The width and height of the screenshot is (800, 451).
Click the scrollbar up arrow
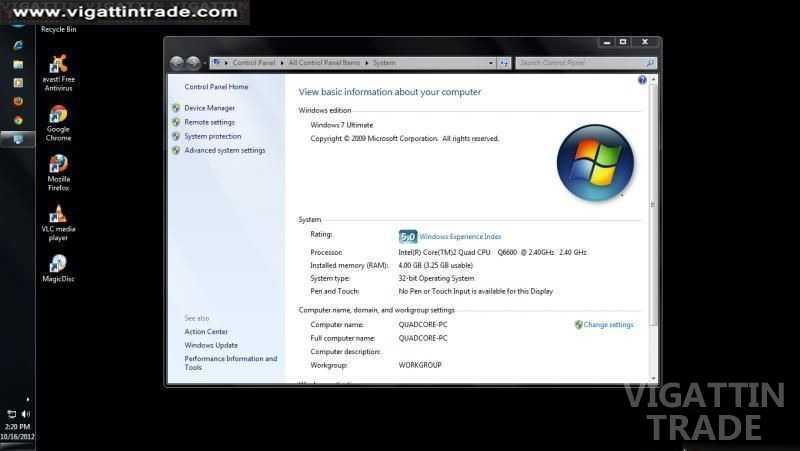[x=653, y=80]
